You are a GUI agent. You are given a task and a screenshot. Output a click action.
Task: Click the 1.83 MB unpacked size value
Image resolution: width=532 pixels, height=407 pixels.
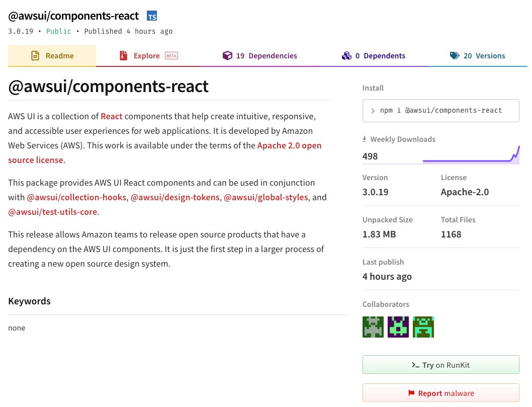tap(379, 234)
